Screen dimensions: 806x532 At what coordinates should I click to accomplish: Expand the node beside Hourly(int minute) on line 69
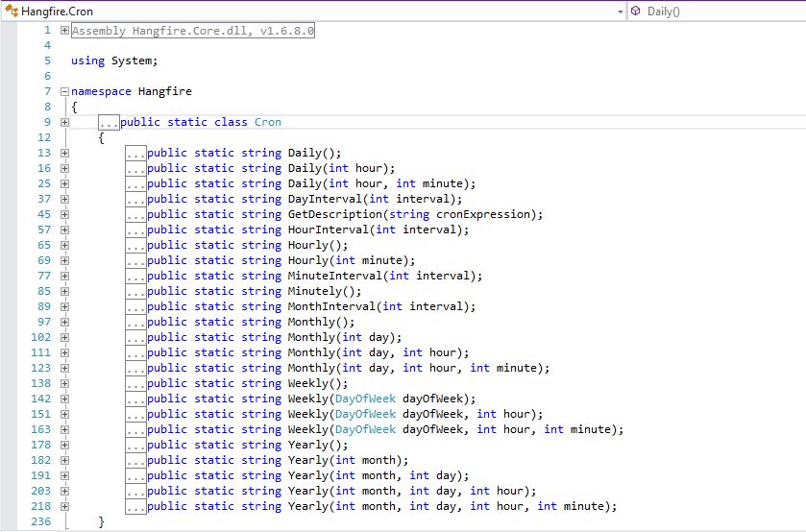(64, 260)
